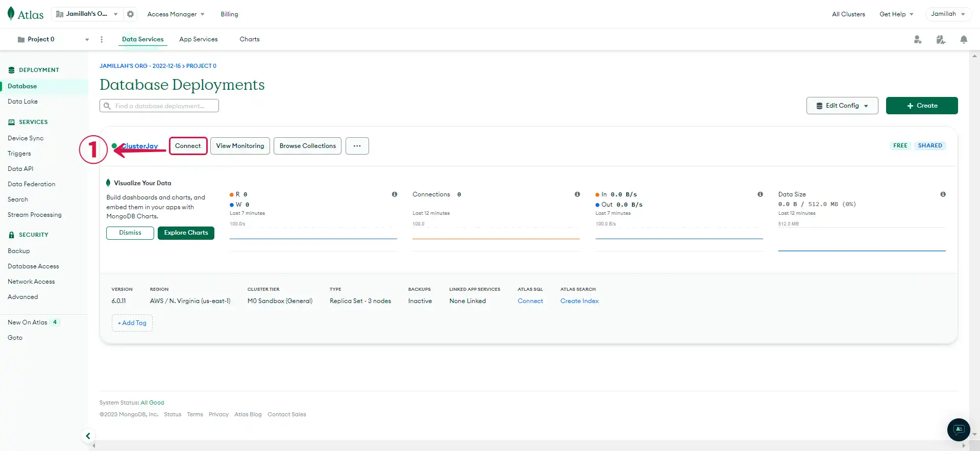Open organization settings gear icon
The height and width of the screenshot is (451, 980).
click(x=131, y=14)
